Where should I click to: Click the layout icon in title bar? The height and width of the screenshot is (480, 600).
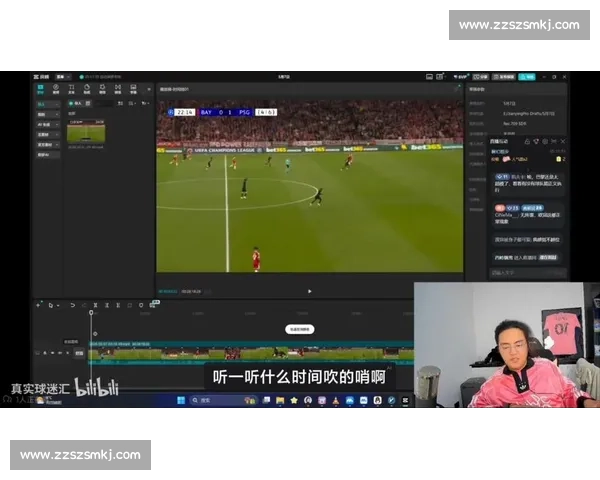tap(429, 77)
